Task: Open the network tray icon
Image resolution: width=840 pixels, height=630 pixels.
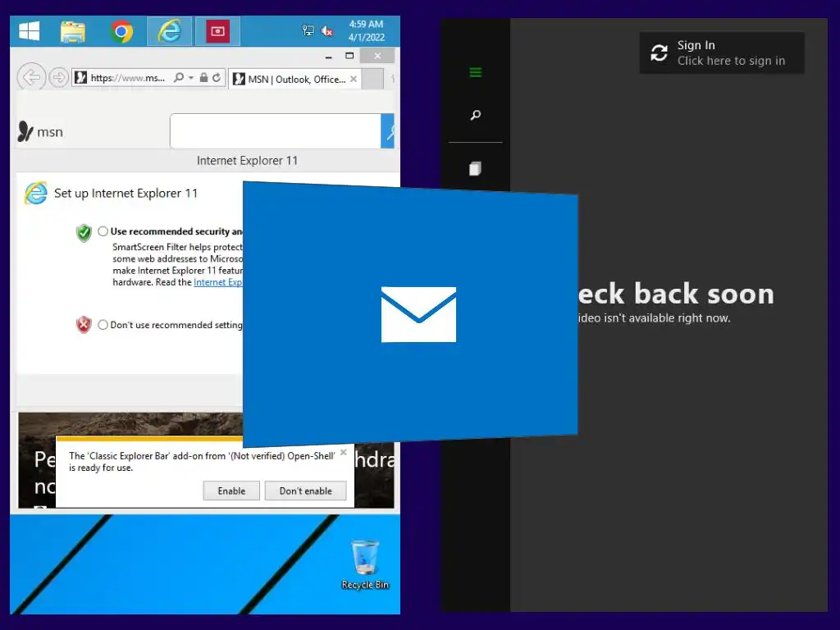Action: [x=308, y=30]
